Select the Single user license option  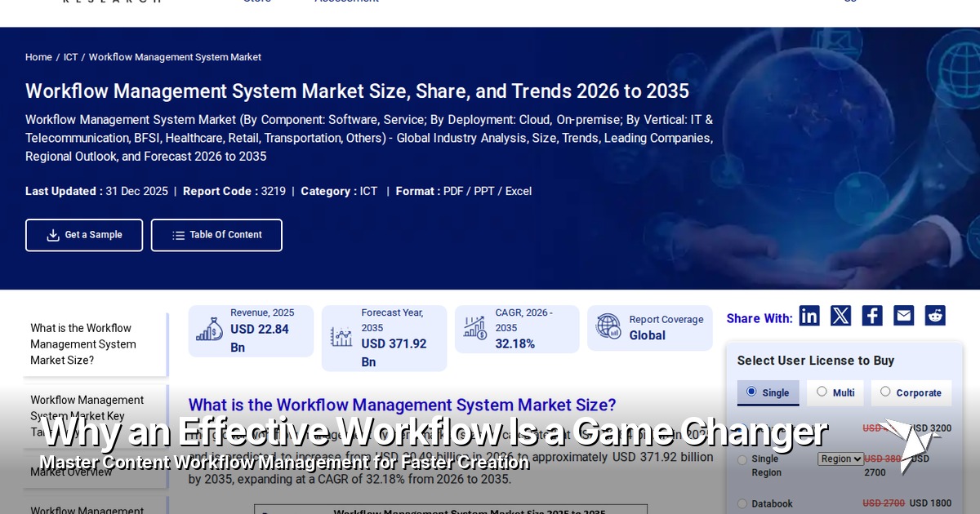tap(768, 392)
